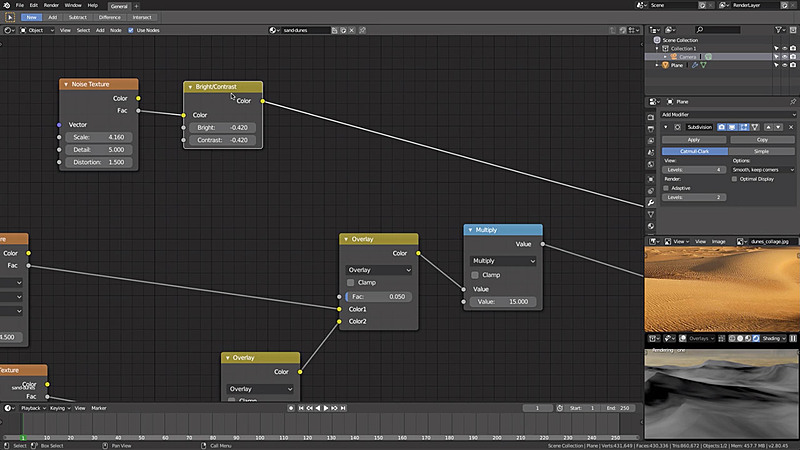
Task: Open the timeline Playback menu
Action: tap(33, 408)
